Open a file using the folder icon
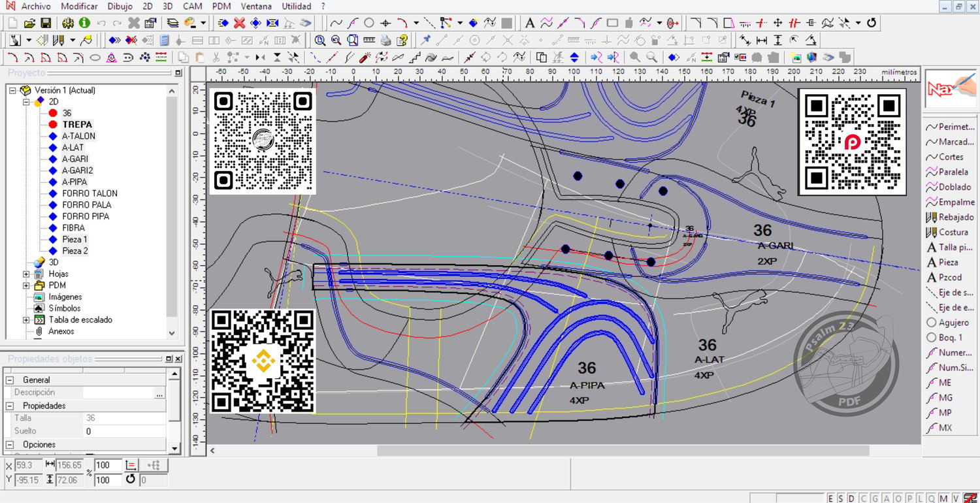Image resolution: width=980 pixels, height=503 pixels. click(x=29, y=23)
